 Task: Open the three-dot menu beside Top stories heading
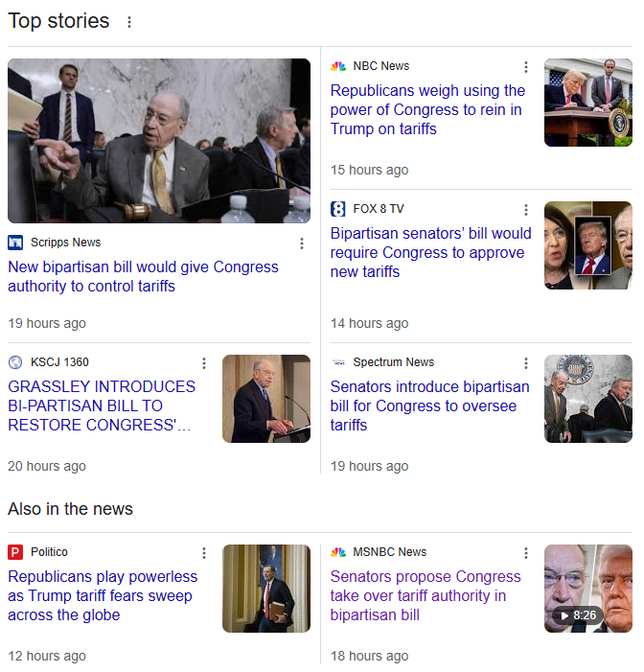pos(129,22)
